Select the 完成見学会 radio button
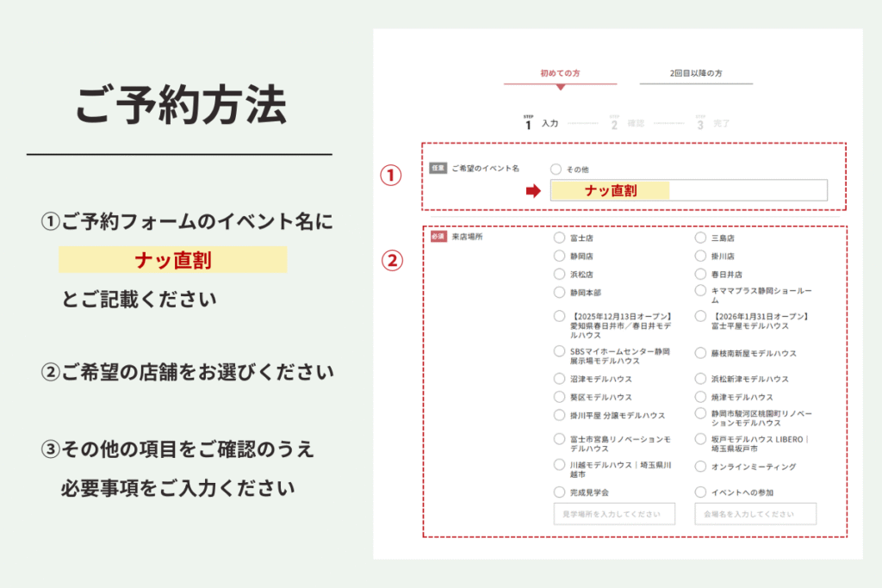Viewport: 882px width, 588px height. [x=560, y=492]
